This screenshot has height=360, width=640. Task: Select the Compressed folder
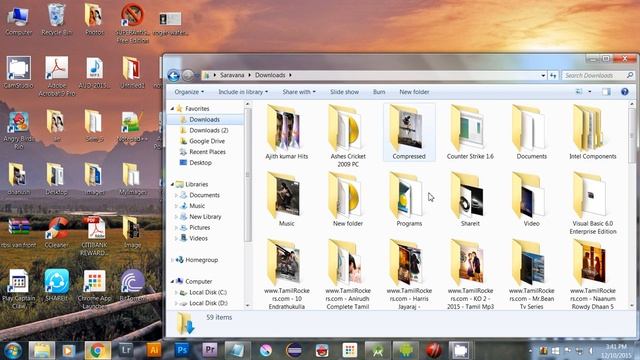409,133
